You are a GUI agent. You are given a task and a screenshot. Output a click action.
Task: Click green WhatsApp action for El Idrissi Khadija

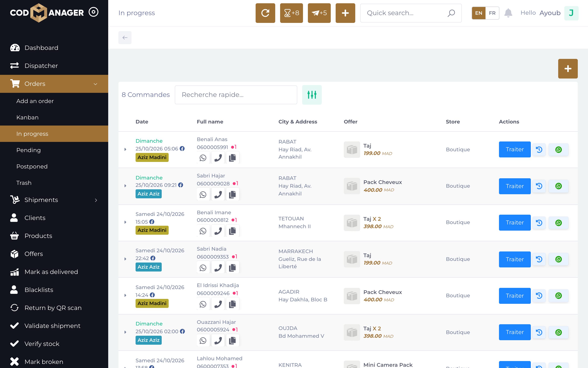pos(558,296)
